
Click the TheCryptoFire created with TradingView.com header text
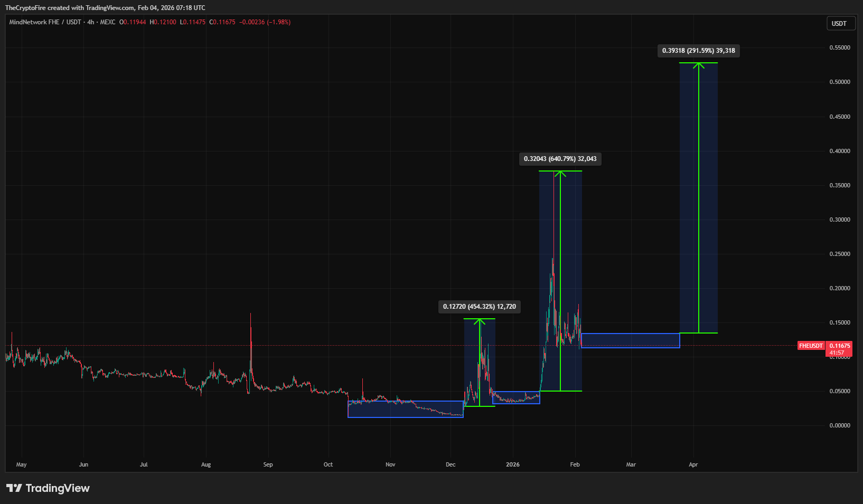point(105,7)
